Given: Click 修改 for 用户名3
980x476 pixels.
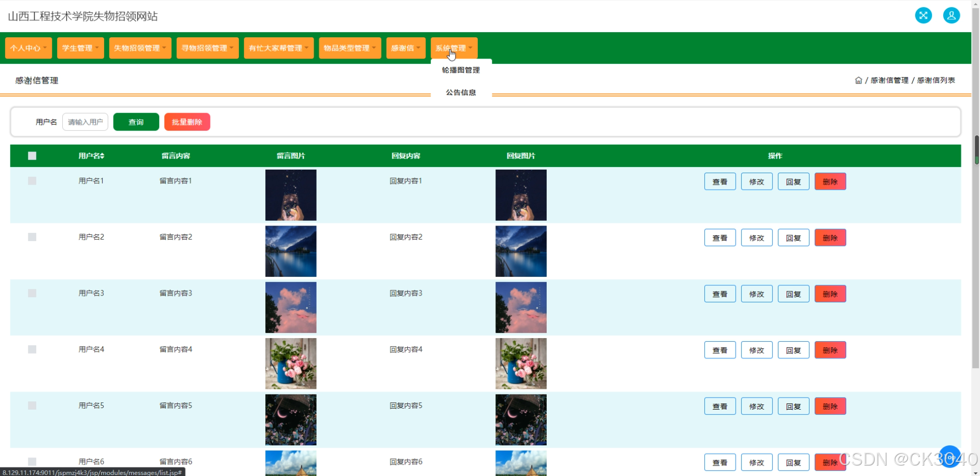Looking at the screenshot, I should (x=757, y=294).
